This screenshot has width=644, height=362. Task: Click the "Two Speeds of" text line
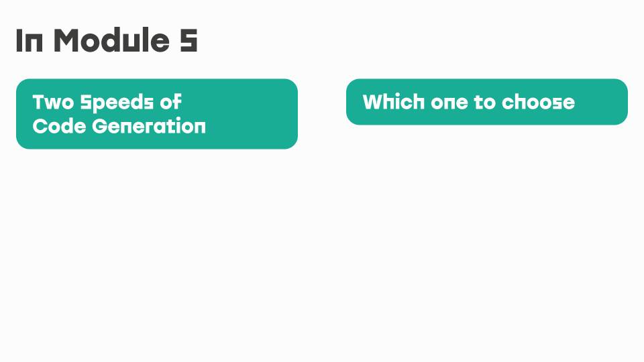coord(107,103)
